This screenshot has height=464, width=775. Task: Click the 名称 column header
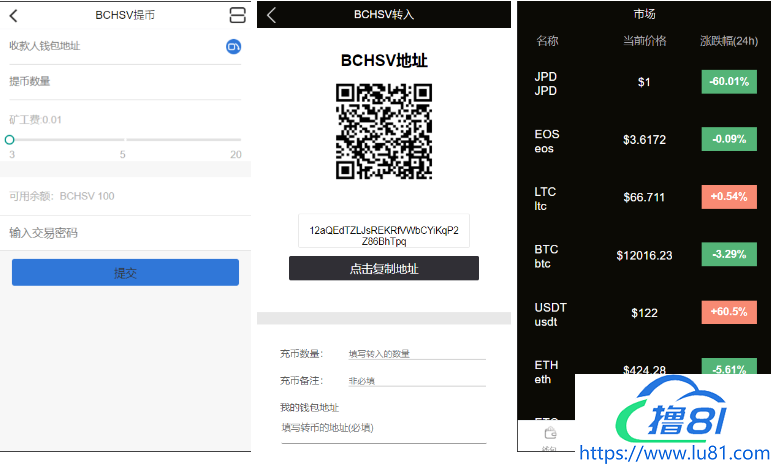pos(547,41)
